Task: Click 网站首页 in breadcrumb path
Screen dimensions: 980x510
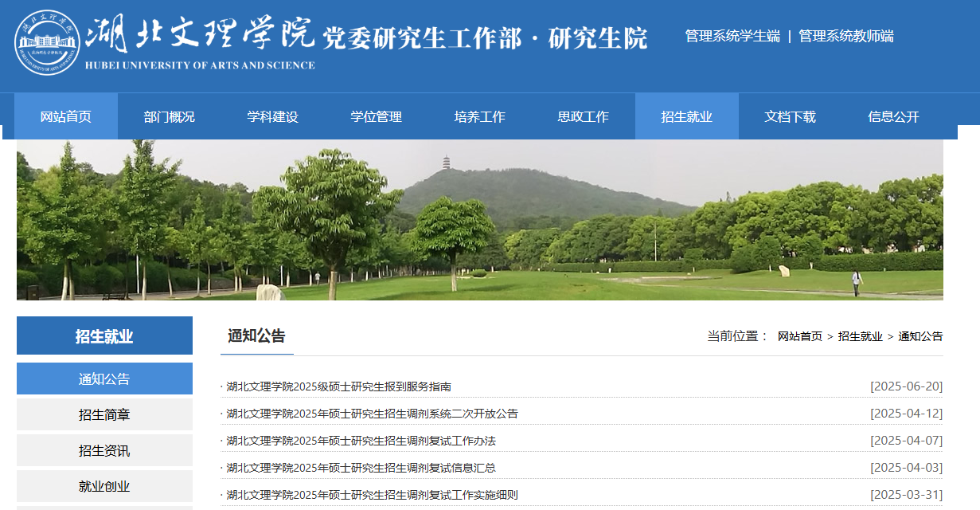Action: click(x=799, y=336)
